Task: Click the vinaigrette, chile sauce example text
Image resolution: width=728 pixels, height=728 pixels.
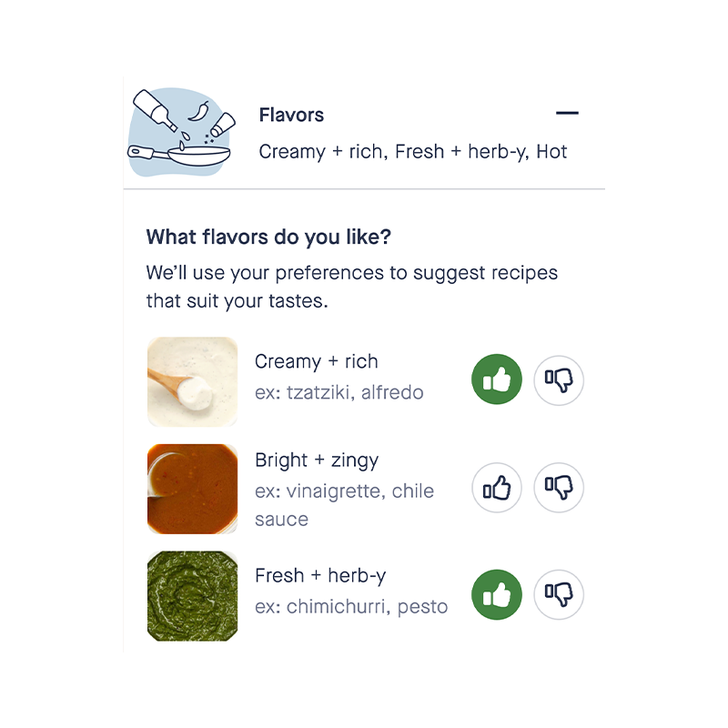Action: pos(344,505)
